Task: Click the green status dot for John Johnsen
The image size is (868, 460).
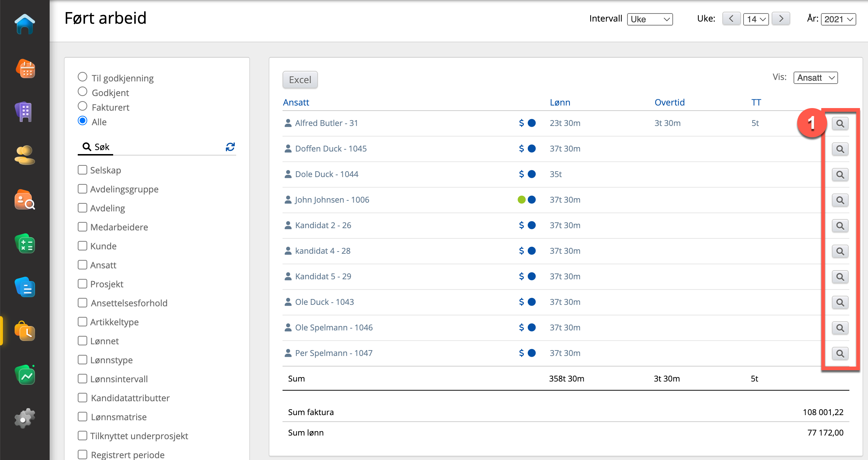Action: (x=521, y=200)
